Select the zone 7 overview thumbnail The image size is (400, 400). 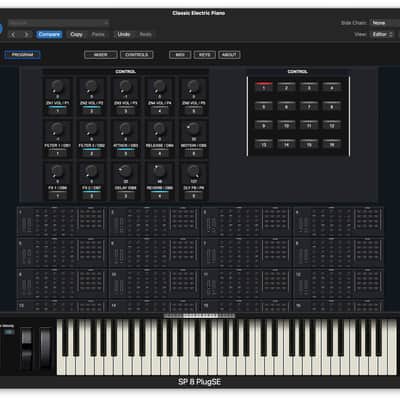(x=247, y=252)
